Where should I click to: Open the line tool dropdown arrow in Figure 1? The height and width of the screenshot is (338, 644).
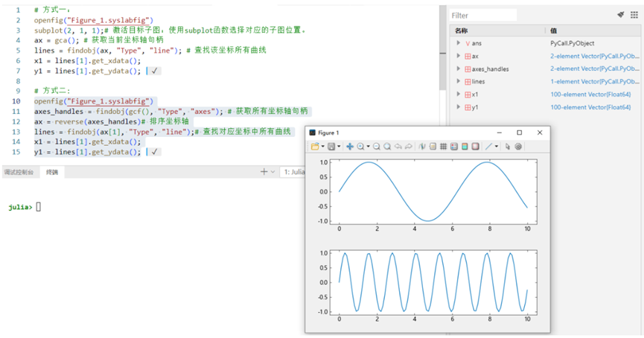[496, 147]
